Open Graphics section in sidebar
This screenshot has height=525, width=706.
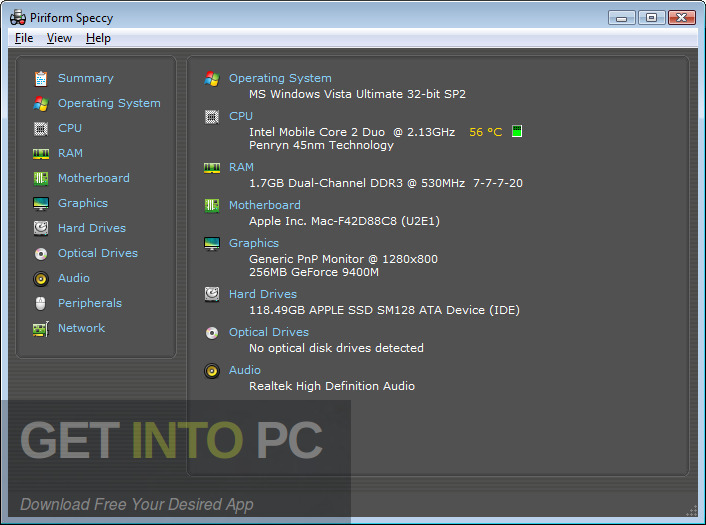[x=83, y=204]
